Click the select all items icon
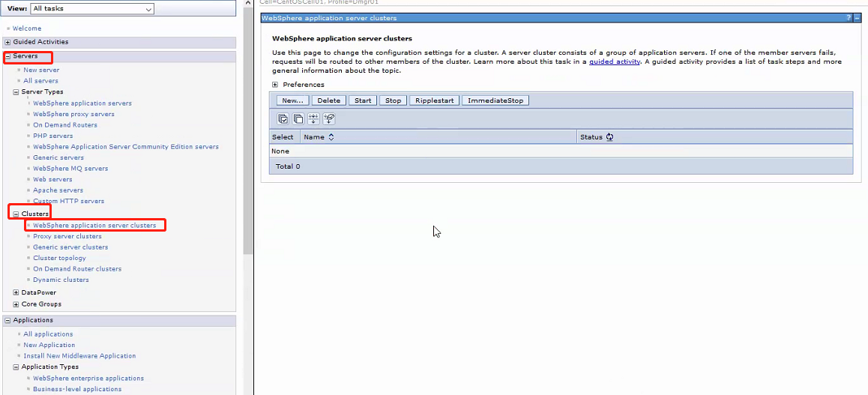The height and width of the screenshot is (395, 868). pyautogui.click(x=283, y=119)
